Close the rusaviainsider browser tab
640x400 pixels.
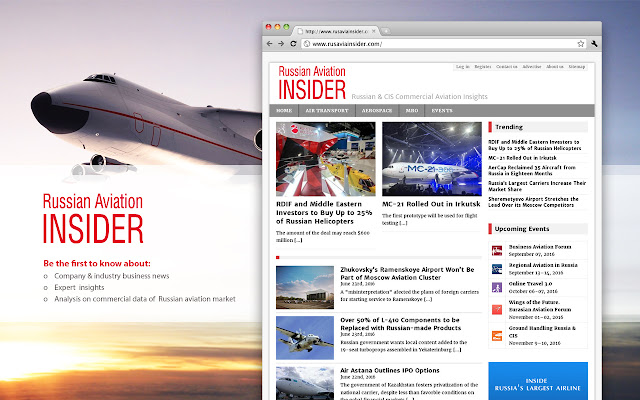click(373, 31)
